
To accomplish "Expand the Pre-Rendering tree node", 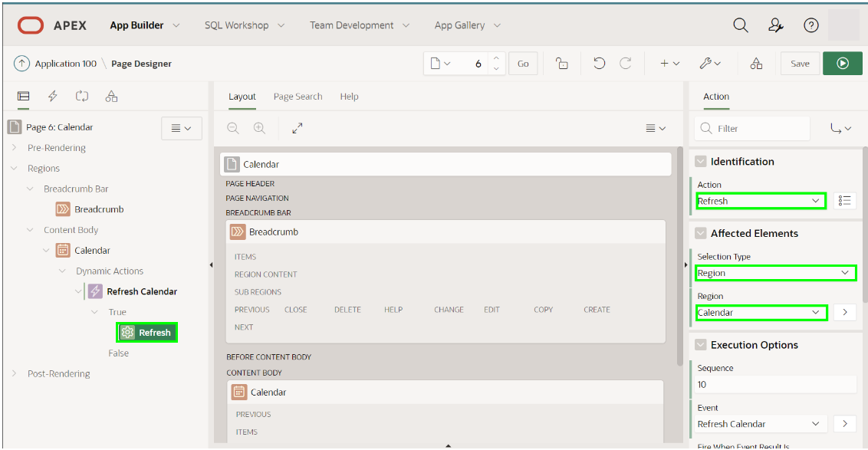I will (15, 148).
